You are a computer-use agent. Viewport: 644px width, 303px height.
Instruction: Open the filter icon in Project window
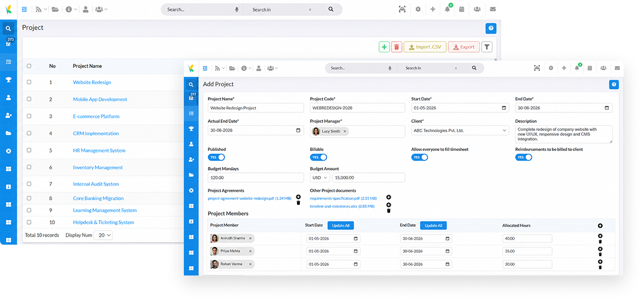click(487, 47)
